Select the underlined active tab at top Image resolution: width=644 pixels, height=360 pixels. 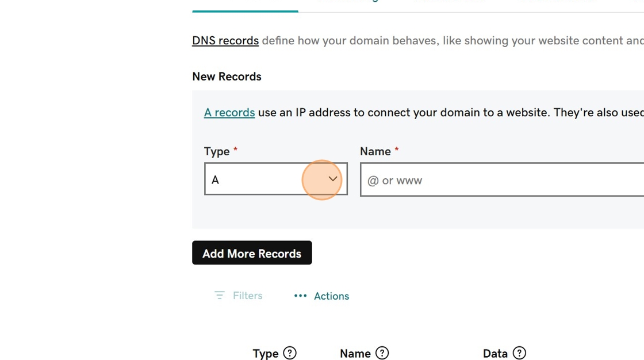[245, 5]
